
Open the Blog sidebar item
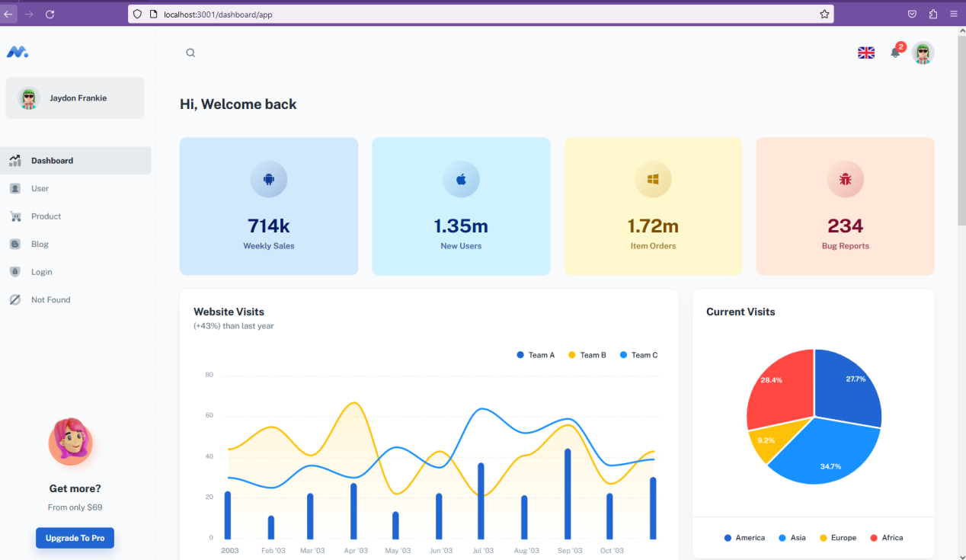coord(40,245)
